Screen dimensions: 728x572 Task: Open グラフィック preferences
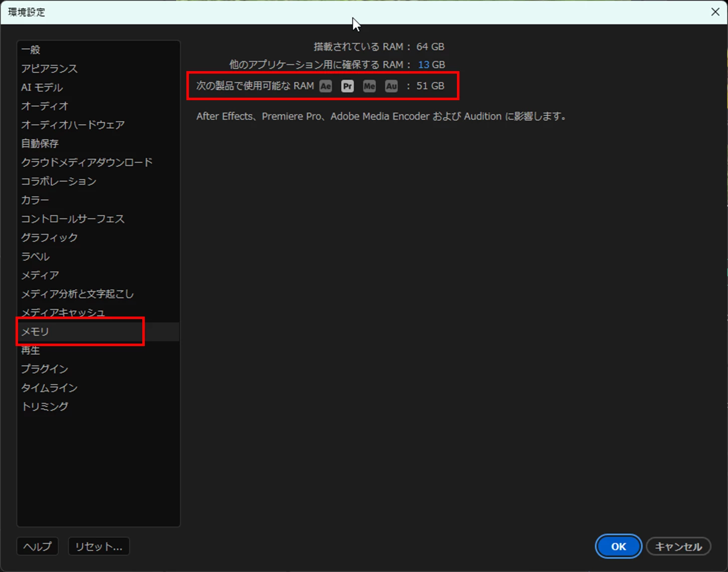[x=98, y=237]
